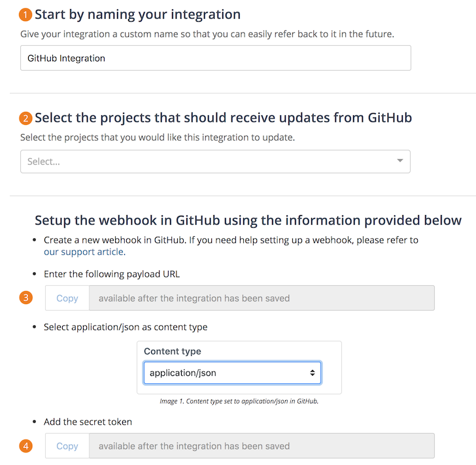Click the orange step 3 badge
The height and width of the screenshot is (465, 476).
25,298
